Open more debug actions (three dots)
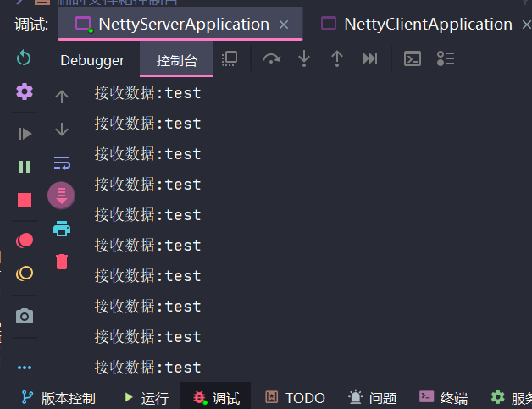The width and height of the screenshot is (532, 409). pos(25,368)
